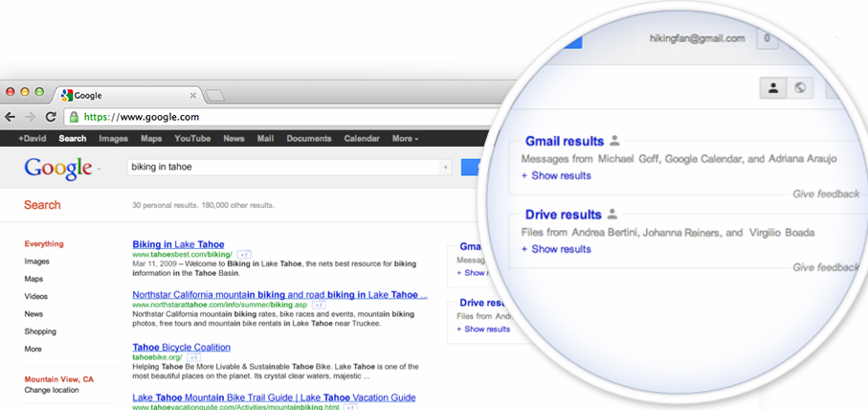Click the browser forward arrow
868x410 pixels.
(31, 117)
